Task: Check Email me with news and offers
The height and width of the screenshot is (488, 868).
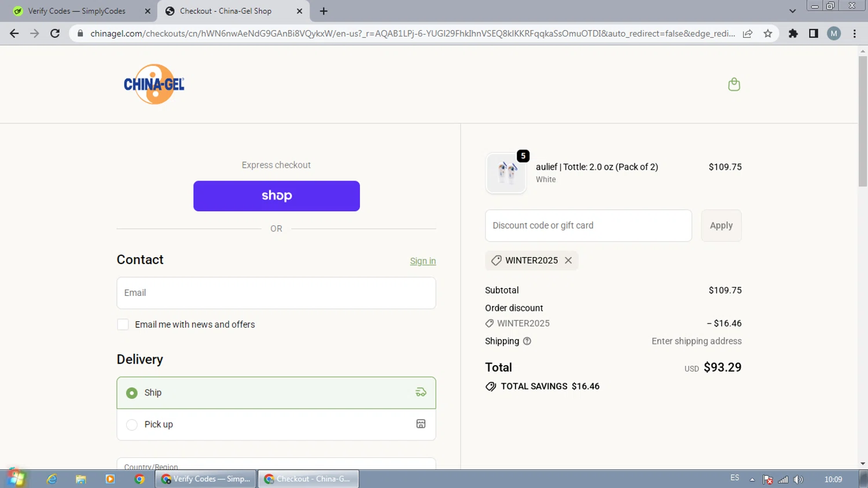Action: (x=123, y=325)
